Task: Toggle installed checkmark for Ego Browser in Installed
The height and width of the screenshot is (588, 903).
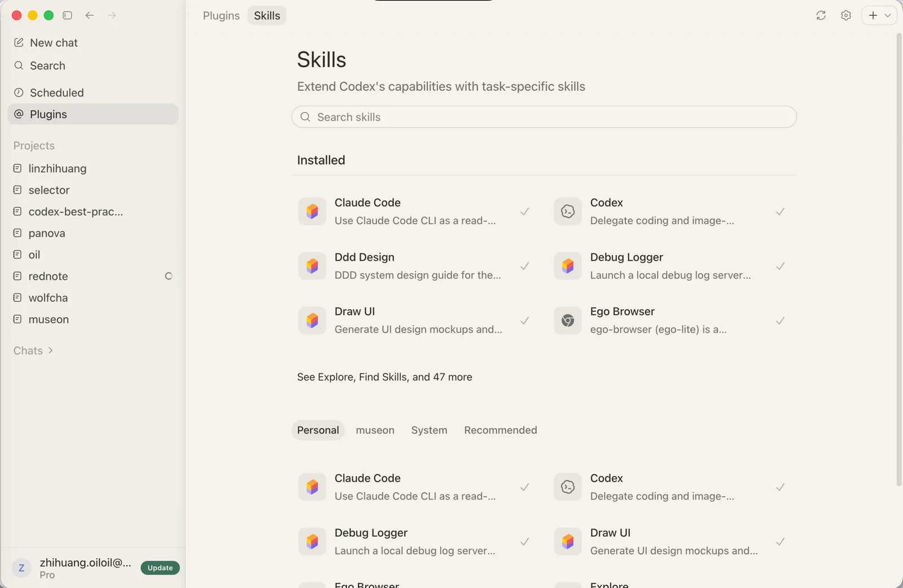Action: coord(781,321)
